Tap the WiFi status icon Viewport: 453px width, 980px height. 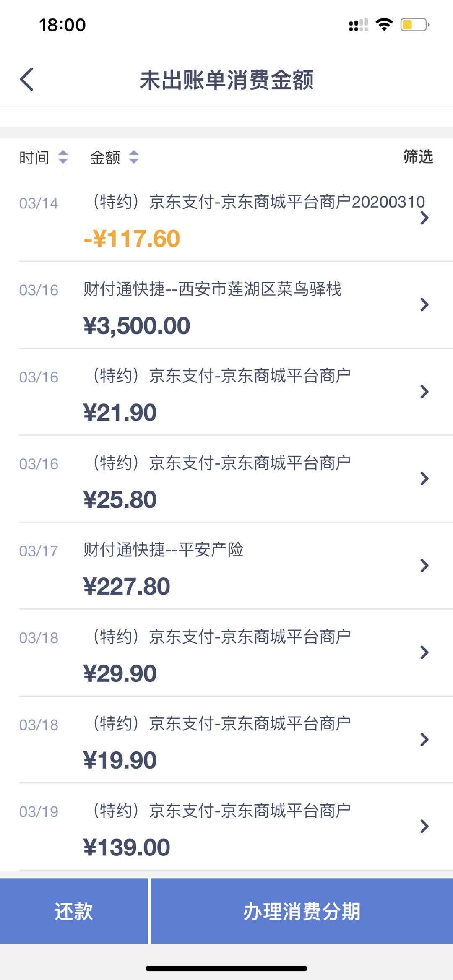point(384,24)
